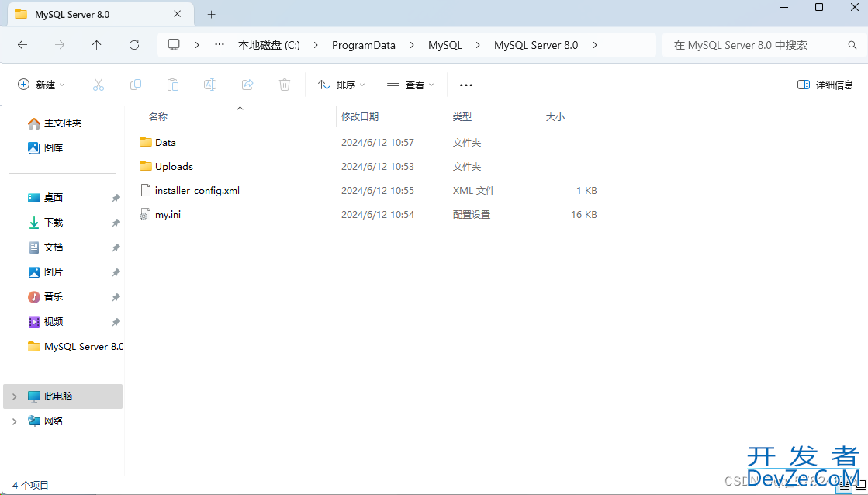Image resolution: width=868 pixels, height=495 pixels.
Task: Navigate to 本地磁盘 (C:) in breadcrumb
Action: tap(269, 45)
